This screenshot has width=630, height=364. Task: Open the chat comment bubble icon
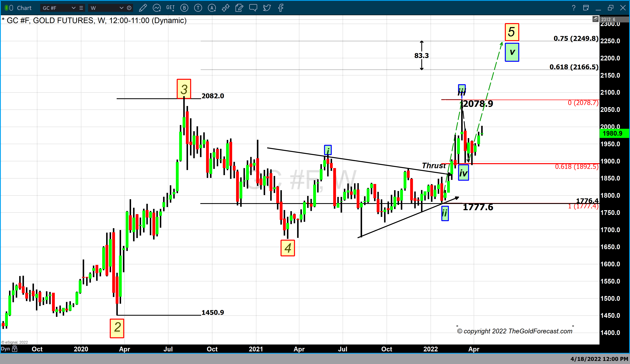tap(253, 8)
